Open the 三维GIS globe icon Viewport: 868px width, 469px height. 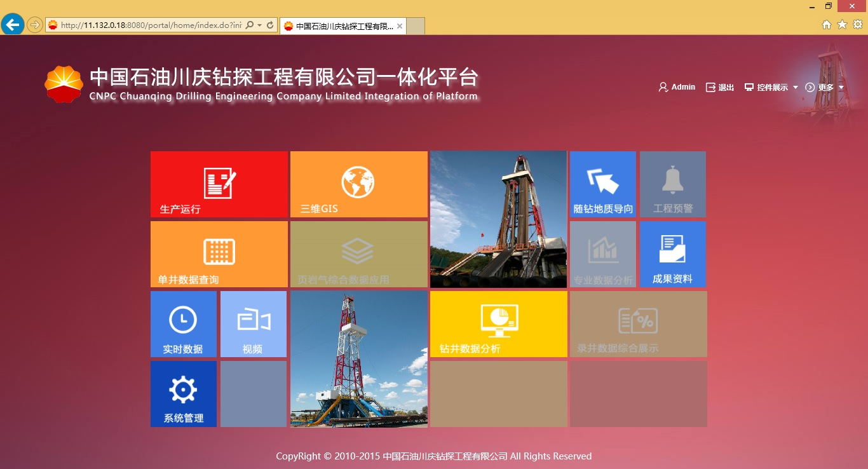[358, 182]
